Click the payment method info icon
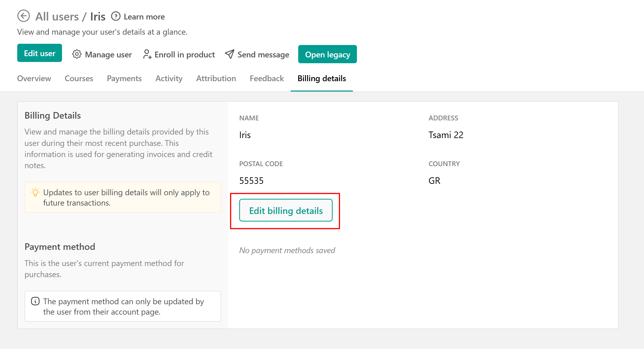This screenshot has height=349, width=644. coord(35,301)
